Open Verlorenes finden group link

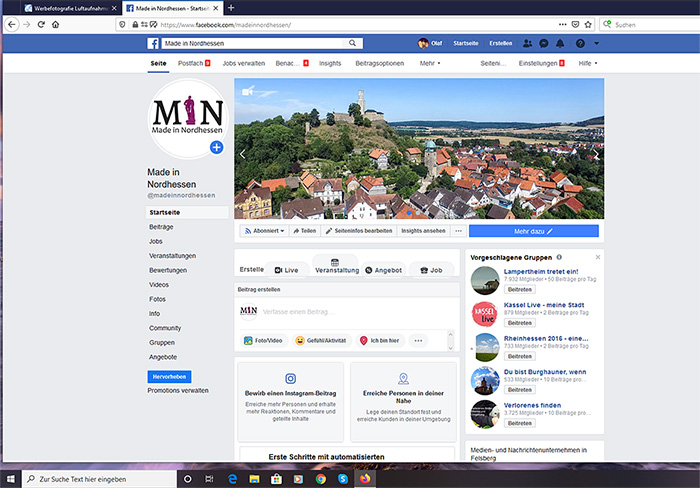pyautogui.click(x=532, y=405)
